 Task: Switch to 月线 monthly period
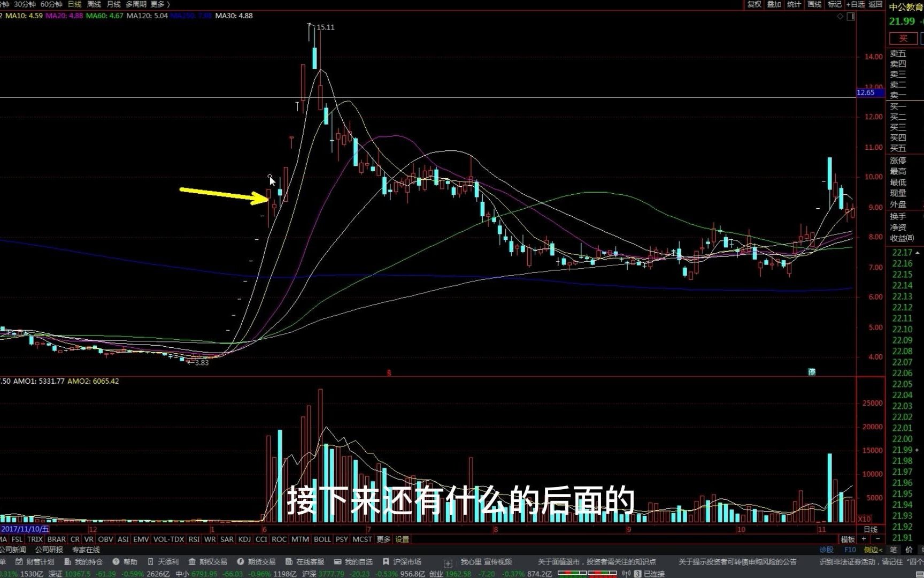pos(113,4)
